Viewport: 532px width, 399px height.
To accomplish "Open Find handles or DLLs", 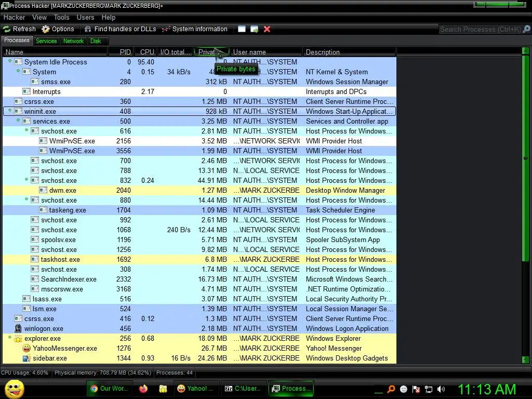I will (120, 29).
